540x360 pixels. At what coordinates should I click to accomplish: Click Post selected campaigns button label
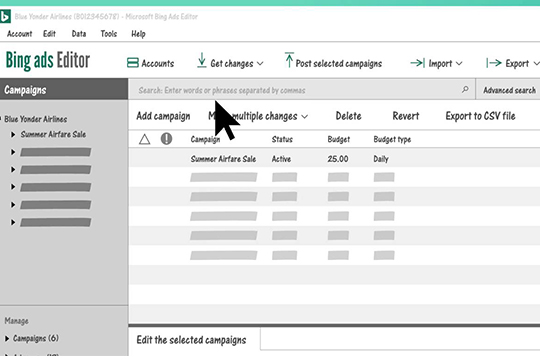(339, 63)
